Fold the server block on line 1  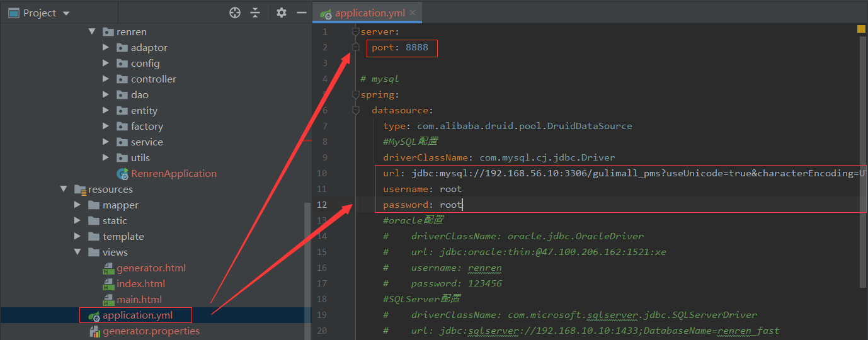point(355,31)
